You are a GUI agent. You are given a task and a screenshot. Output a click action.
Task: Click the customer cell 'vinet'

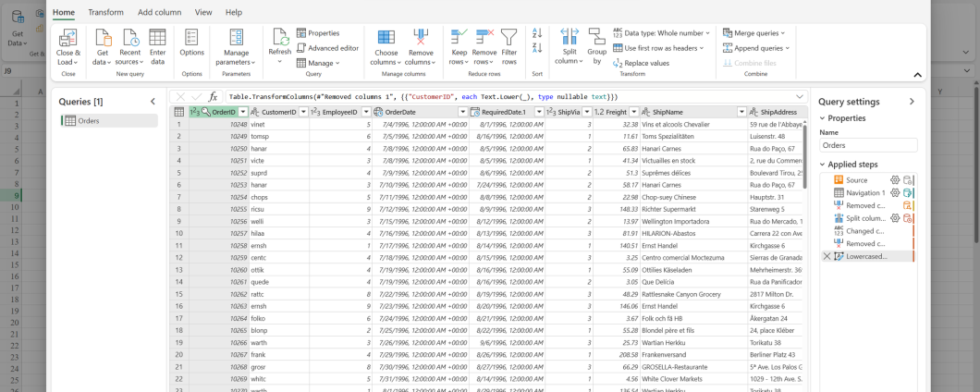(x=279, y=125)
